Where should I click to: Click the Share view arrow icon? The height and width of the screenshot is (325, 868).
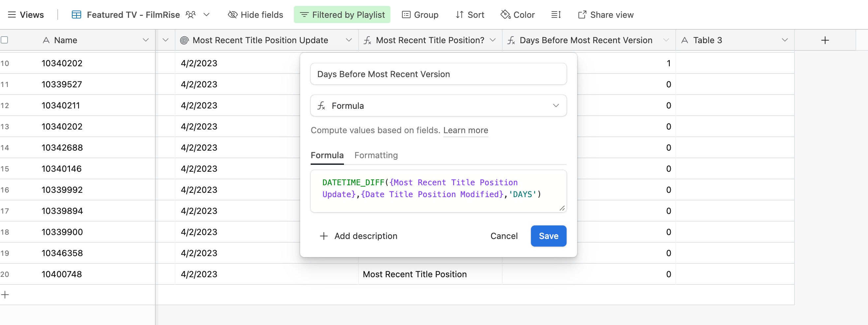[582, 15]
